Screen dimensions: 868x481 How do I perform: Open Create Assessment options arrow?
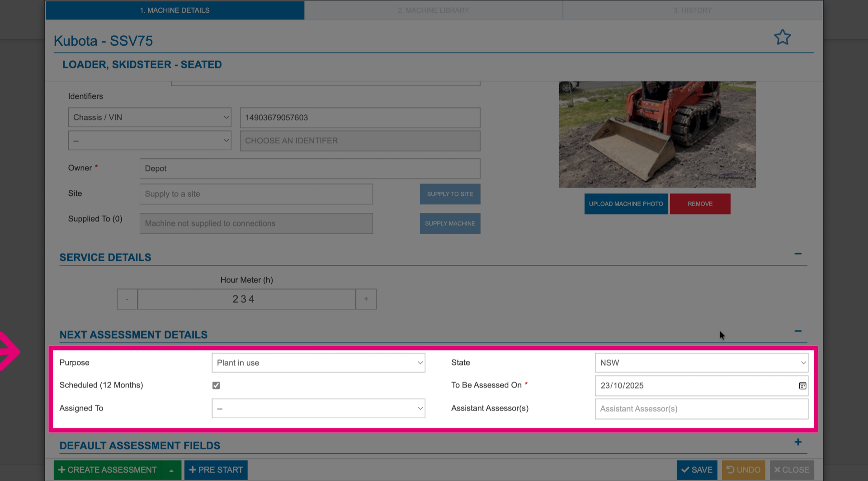click(171, 470)
